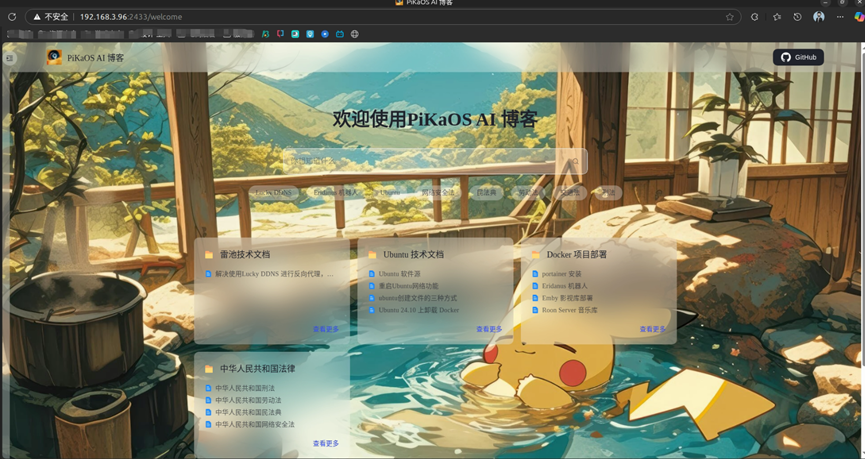Click the PiKaOS AI 博客 site title

95,58
